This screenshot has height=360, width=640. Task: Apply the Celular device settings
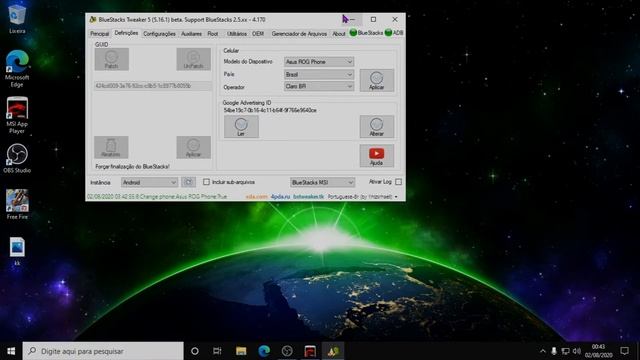pyautogui.click(x=377, y=80)
